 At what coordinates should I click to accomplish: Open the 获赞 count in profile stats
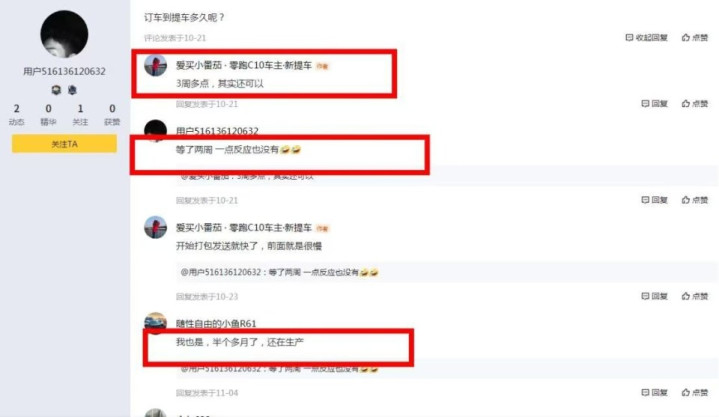[x=112, y=114]
